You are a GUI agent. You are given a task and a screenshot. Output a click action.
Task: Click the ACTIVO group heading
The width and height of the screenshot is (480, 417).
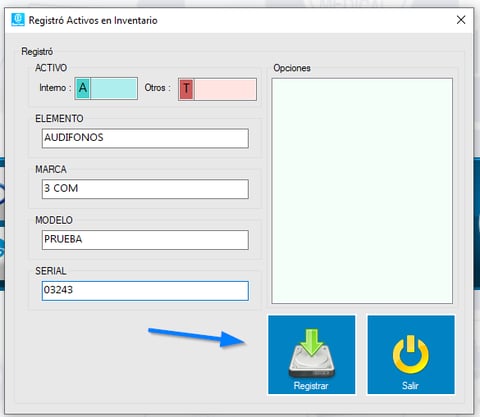pyautogui.click(x=51, y=68)
